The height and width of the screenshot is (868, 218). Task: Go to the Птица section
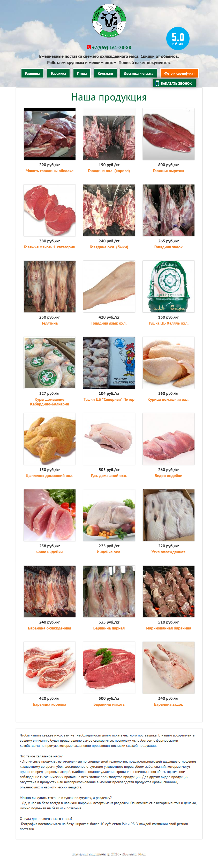82,73
